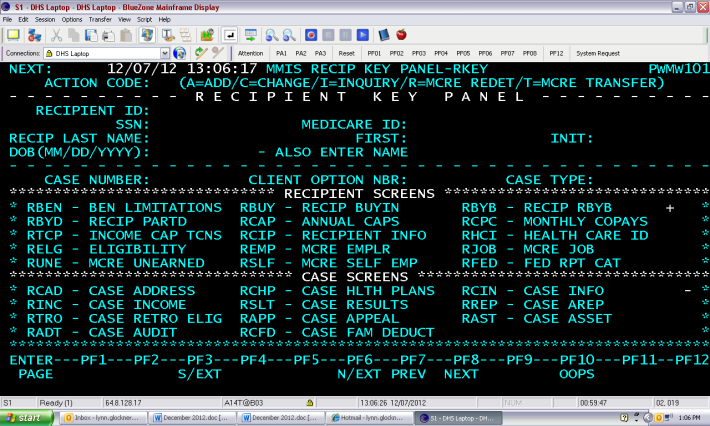Click the session properties globe icon

(x=147, y=35)
